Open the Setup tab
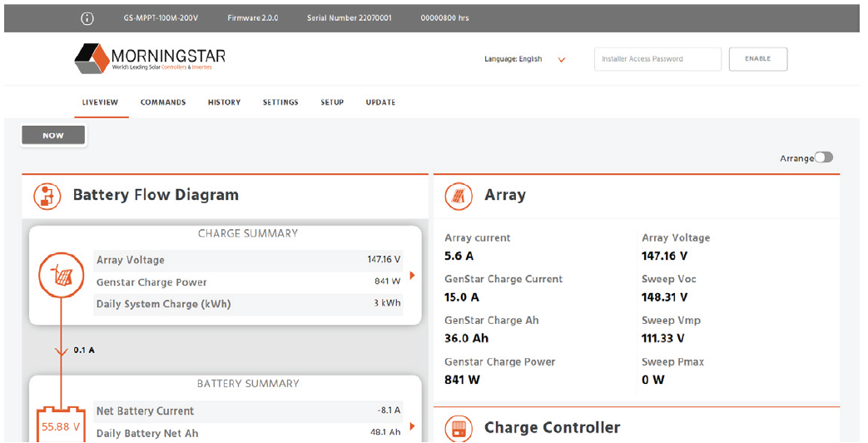 (x=332, y=102)
